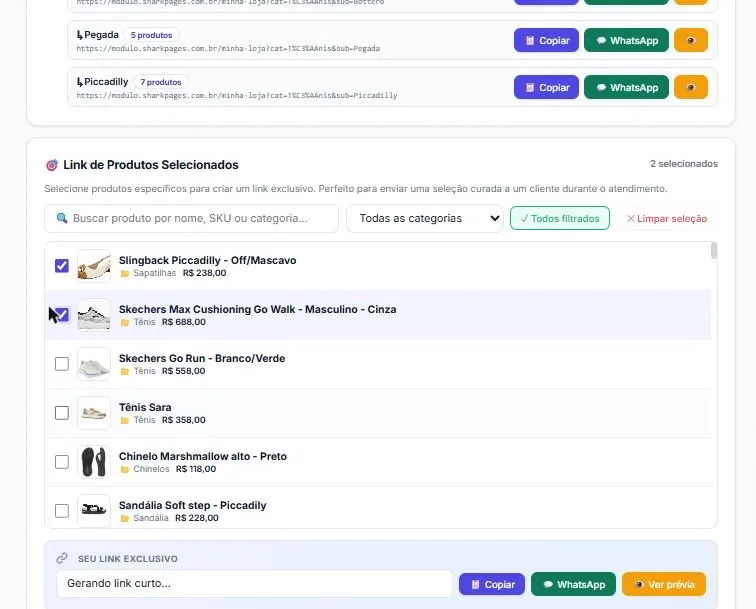The height and width of the screenshot is (609, 756).
Task: Open Chinelo Marshmallow product thumbnail
Action: [94, 462]
